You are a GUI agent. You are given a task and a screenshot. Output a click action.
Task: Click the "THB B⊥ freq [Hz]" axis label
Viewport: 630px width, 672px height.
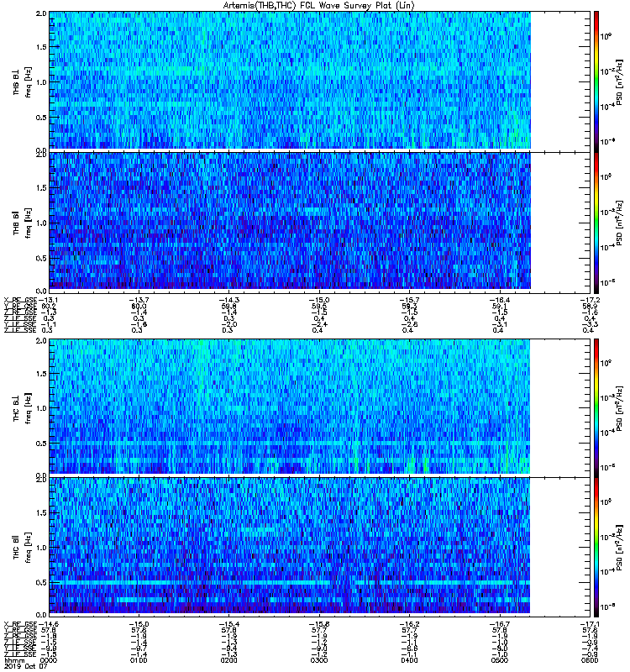[22, 81]
